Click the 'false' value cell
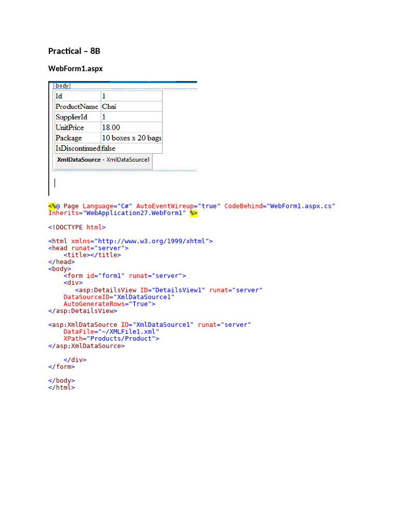 pyautogui.click(x=131, y=148)
